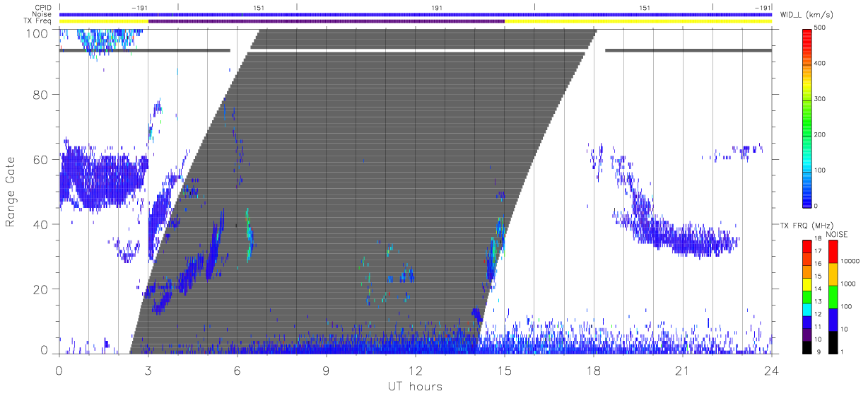Click the amber NOISE segment between 1000 and 10000

(x=833, y=274)
